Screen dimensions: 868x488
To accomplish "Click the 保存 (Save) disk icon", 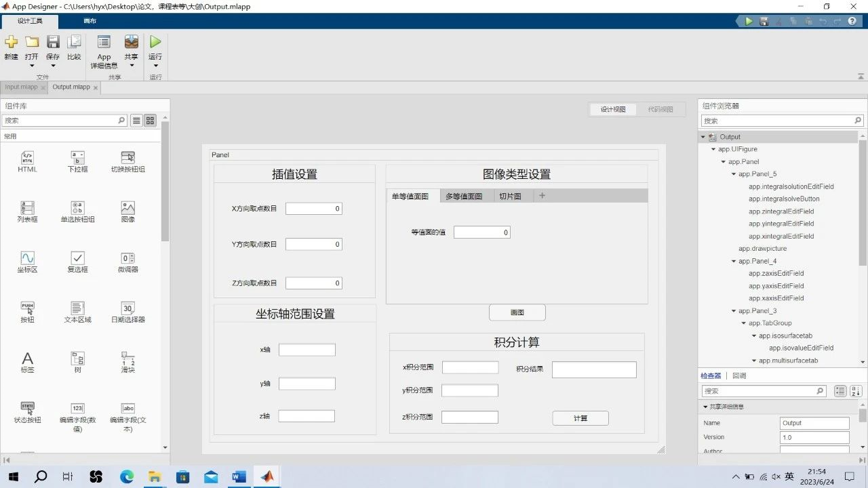I will (53, 43).
